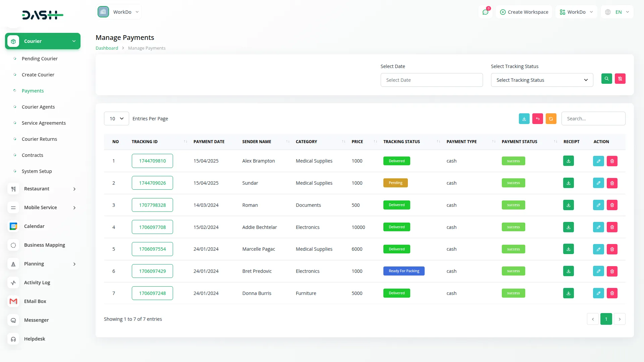
Task: Open the Select Tracking Status dropdown
Action: point(542,80)
